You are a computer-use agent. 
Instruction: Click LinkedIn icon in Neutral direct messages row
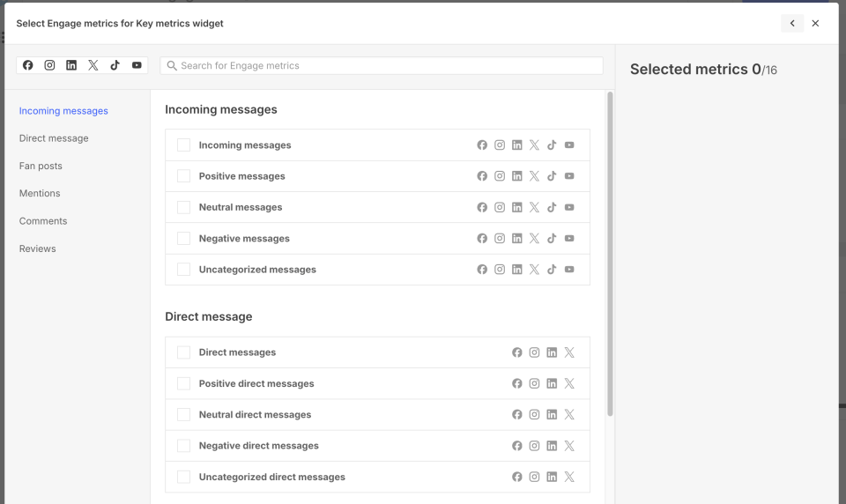tap(552, 414)
